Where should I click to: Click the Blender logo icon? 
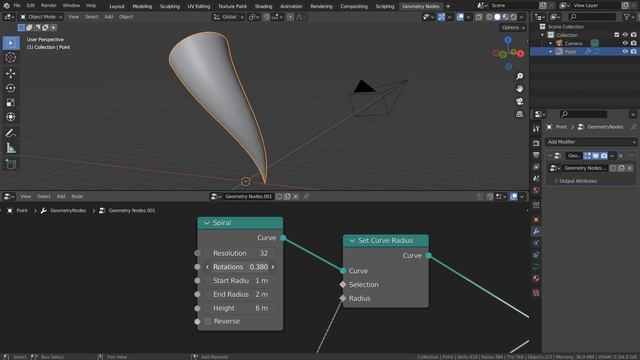point(6,6)
